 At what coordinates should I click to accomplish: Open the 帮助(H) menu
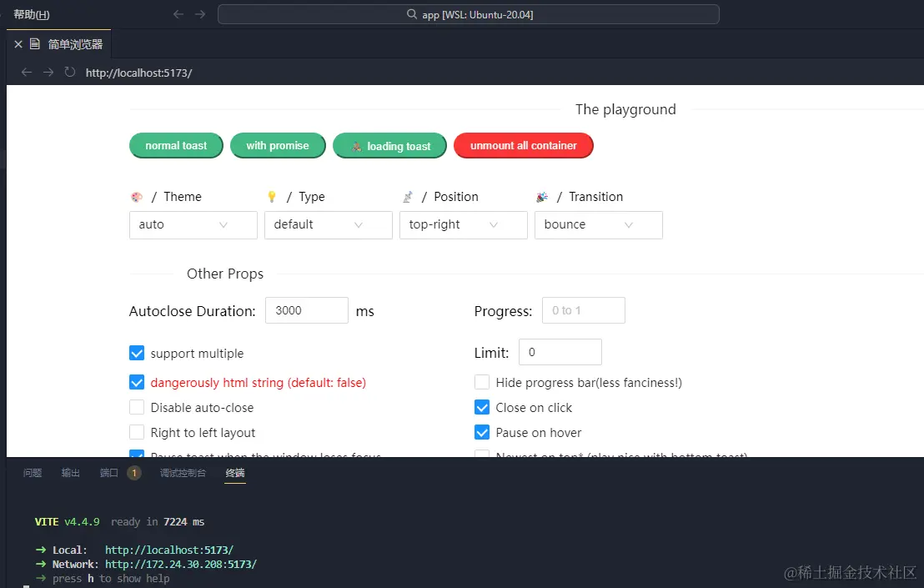32,15
